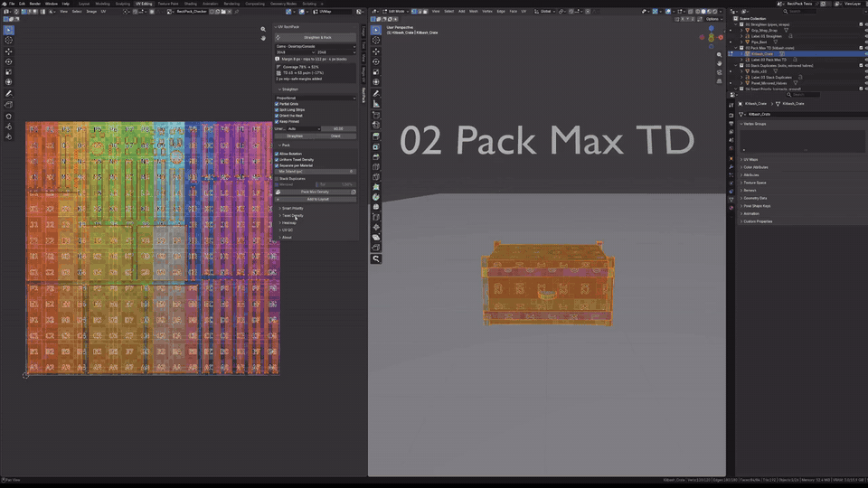Viewport: 868px width, 488px height.
Task: Open the Image menu in UV editor header
Action: pos(91,11)
